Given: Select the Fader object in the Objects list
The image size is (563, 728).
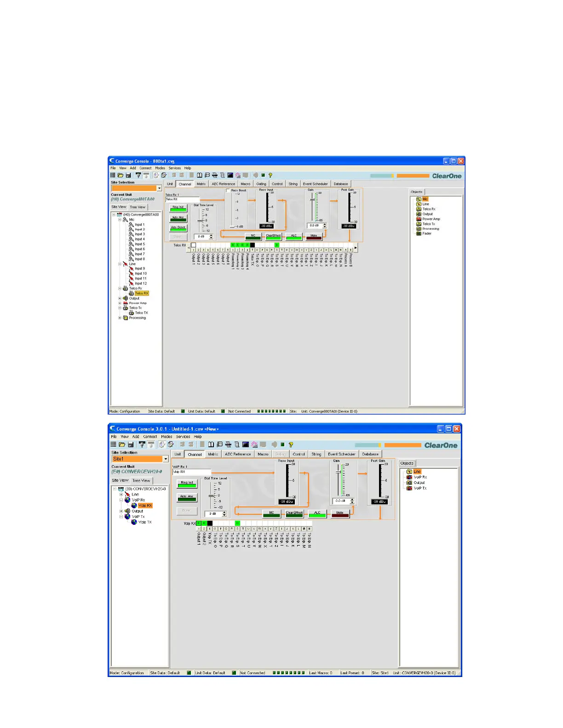Looking at the screenshot, I should pos(427,233).
